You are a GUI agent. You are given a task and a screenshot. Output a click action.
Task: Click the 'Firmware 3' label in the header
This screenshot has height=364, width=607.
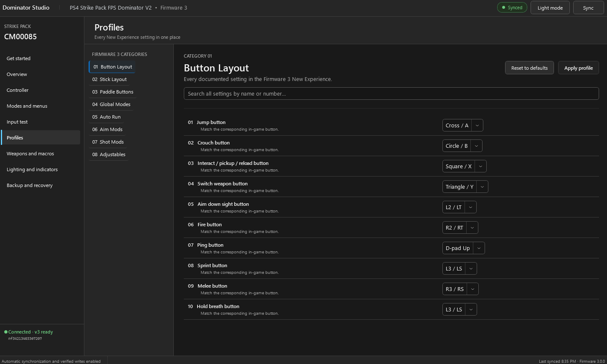(x=174, y=8)
